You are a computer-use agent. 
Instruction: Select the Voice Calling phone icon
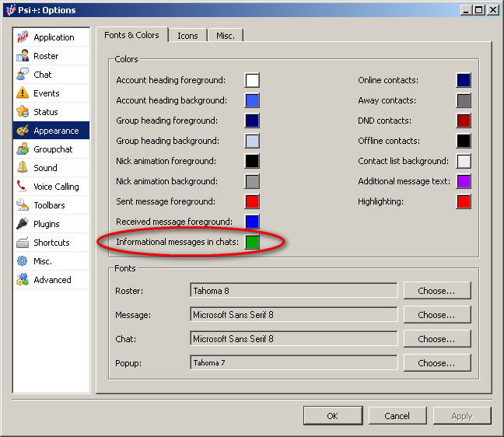(x=22, y=187)
